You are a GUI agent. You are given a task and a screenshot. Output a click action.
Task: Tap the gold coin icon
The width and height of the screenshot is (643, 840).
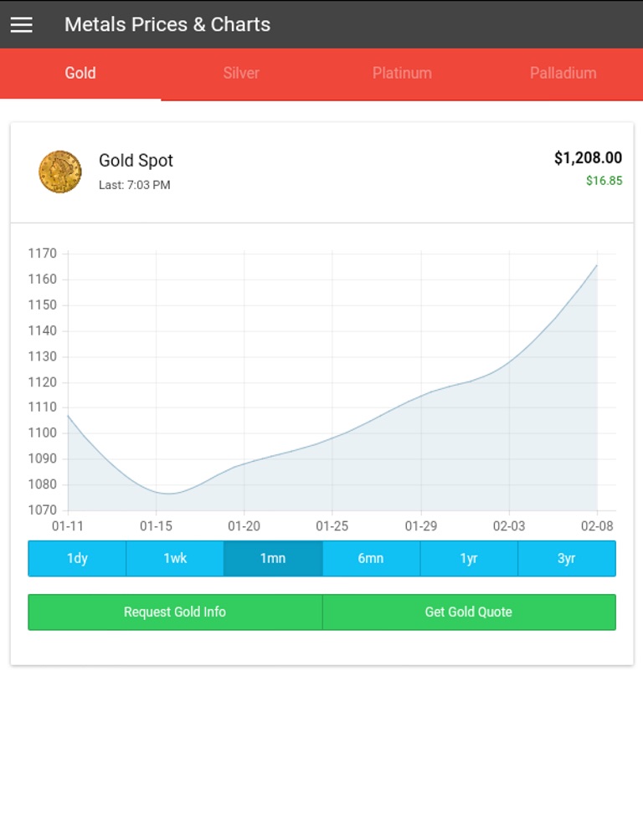click(x=60, y=172)
